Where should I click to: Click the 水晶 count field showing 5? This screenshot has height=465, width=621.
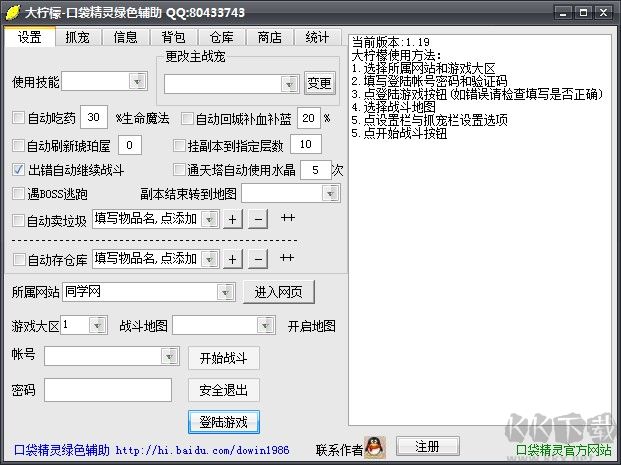(x=315, y=170)
